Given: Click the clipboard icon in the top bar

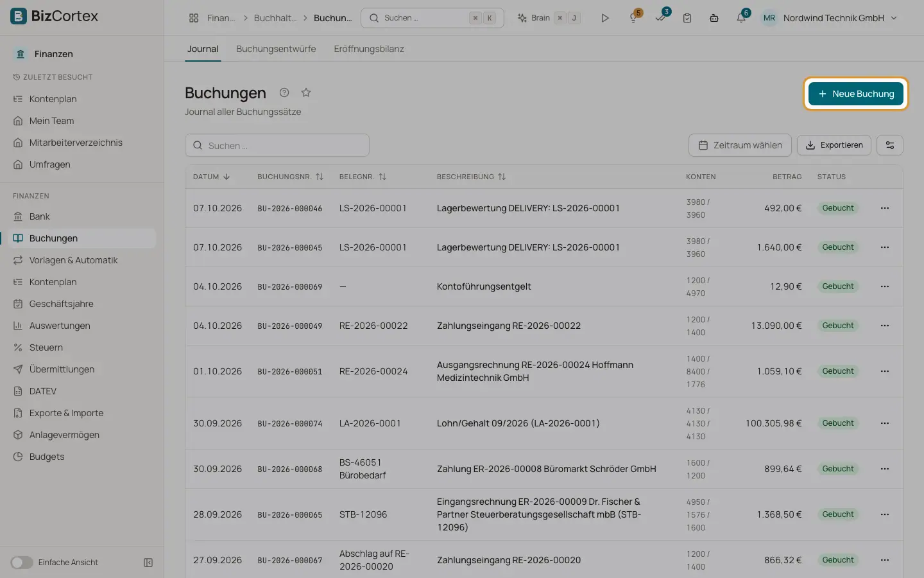Looking at the screenshot, I should tap(687, 18).
